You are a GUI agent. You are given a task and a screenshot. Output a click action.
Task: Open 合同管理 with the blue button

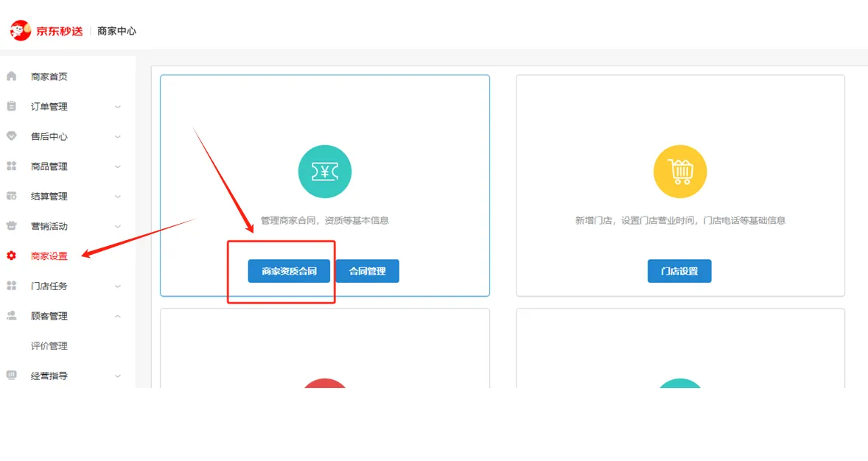367,271
